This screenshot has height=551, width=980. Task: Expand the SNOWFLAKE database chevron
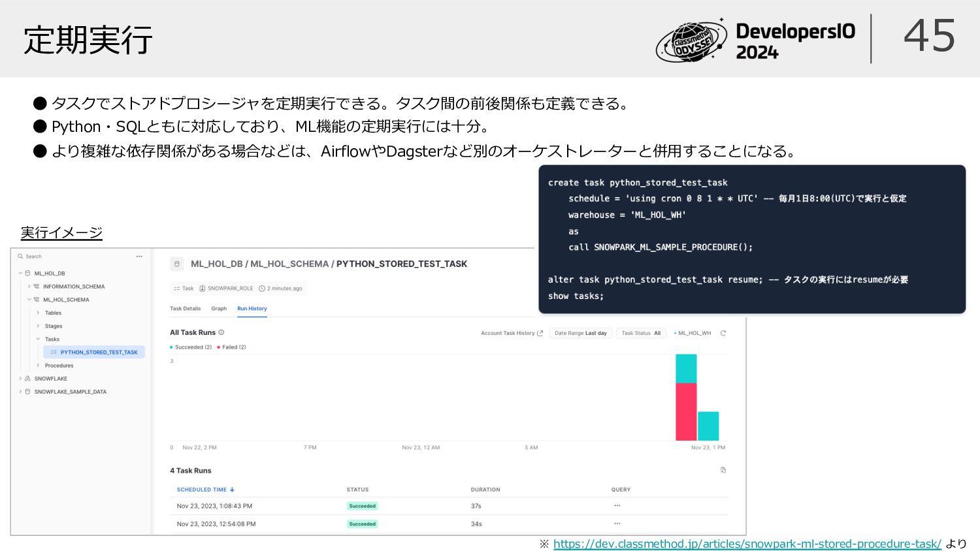20,379
